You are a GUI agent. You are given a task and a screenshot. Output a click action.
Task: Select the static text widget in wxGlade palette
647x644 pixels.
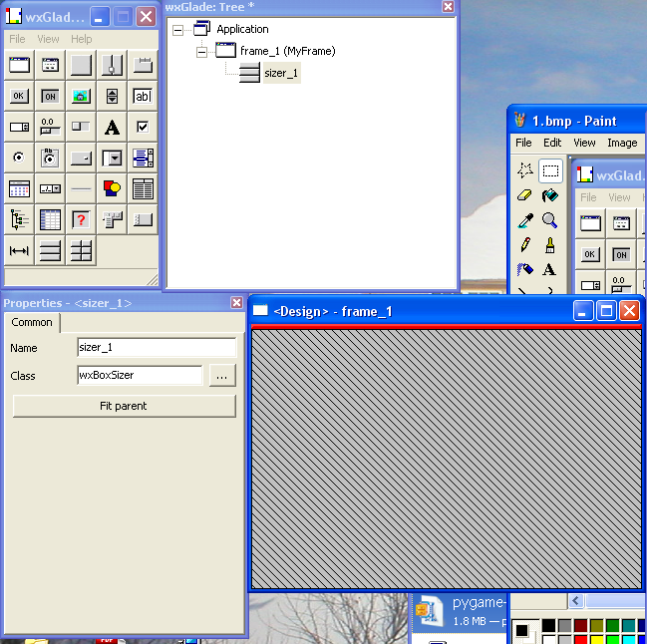112,127
